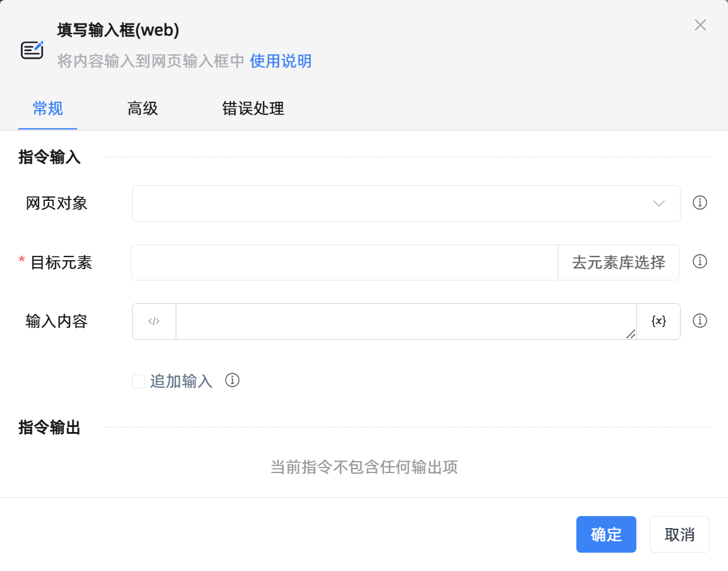The height and width of the screenshot is (571, 728).
Task: Click info icon beside 目标元素 field
Action: point(699,261)
